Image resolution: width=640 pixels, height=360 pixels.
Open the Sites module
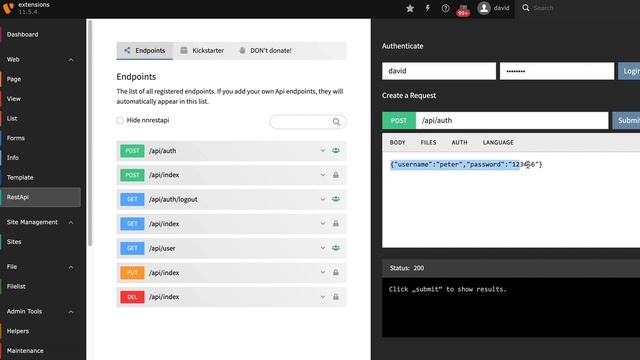(x=40, y=242)
